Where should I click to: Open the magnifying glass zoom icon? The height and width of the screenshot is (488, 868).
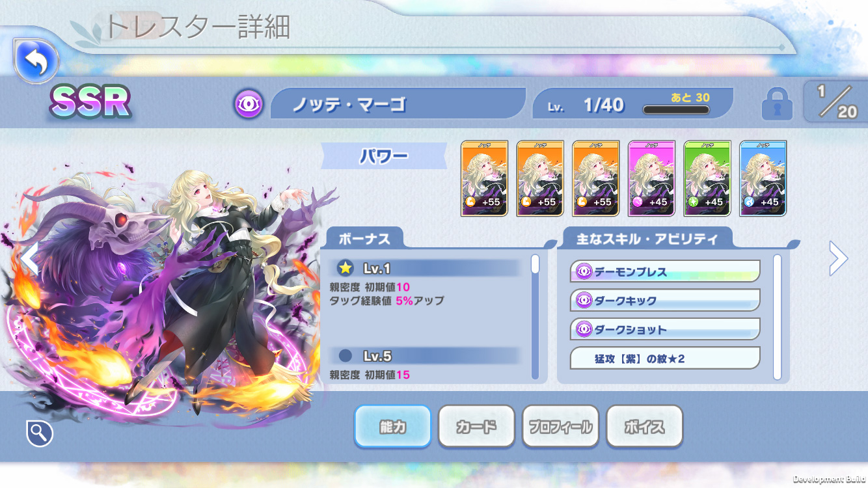point(39,433)
